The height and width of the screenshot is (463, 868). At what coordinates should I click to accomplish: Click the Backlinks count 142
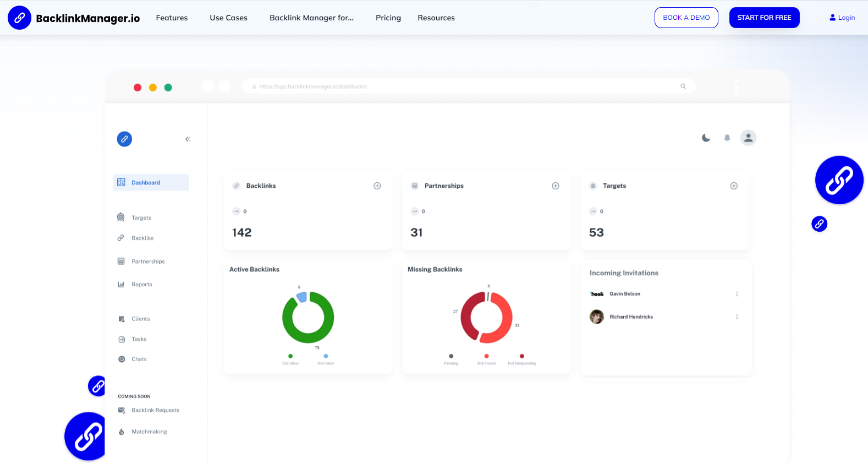[241, 233]
